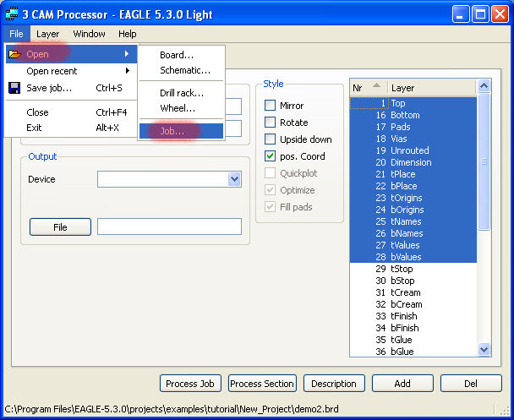
Task: Enable the Rotate checkbox
Action: coord(271,123)
